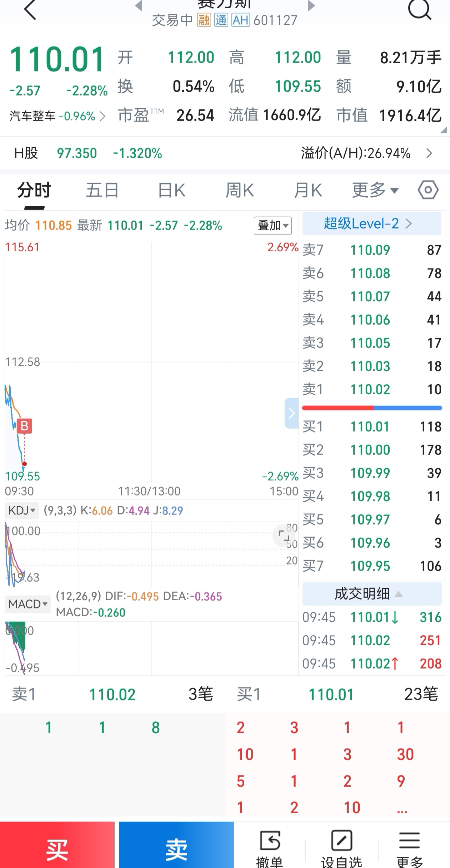Tap the red B trade marker
The image size is (450, 868).
click(x=24, y=426)
